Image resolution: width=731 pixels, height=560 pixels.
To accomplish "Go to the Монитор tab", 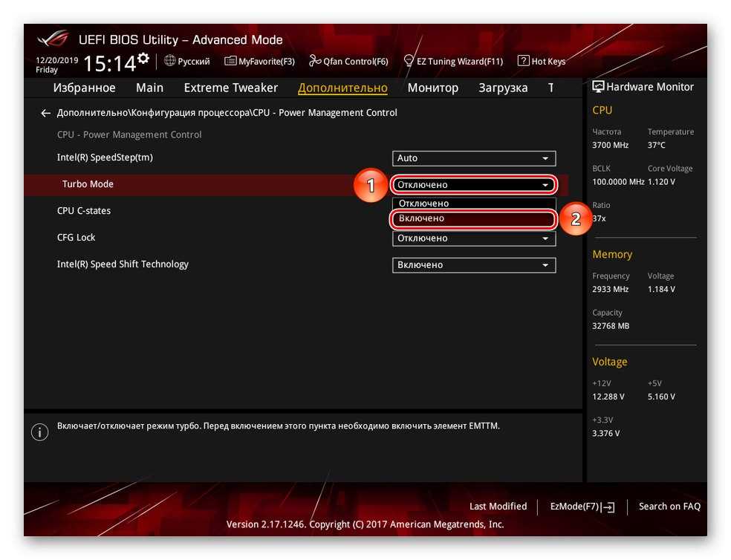I will 433,88.
